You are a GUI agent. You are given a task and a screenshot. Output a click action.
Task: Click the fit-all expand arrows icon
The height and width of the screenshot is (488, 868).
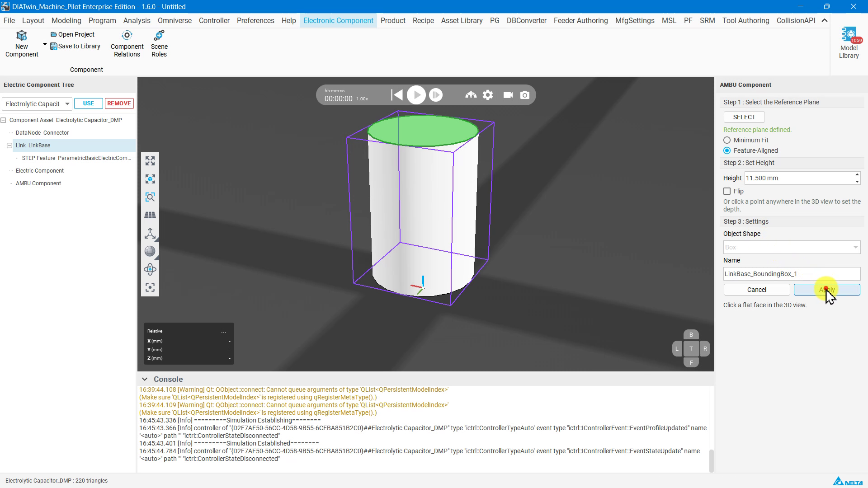(150, 161)
